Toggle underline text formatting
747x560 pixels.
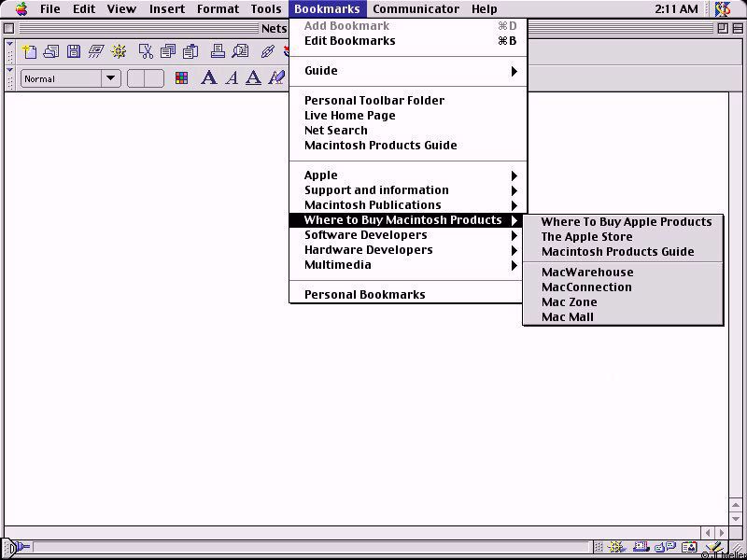point(253,78)
